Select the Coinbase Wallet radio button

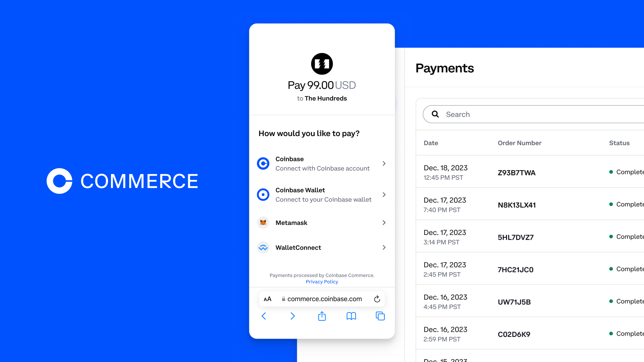click(263, 194)
